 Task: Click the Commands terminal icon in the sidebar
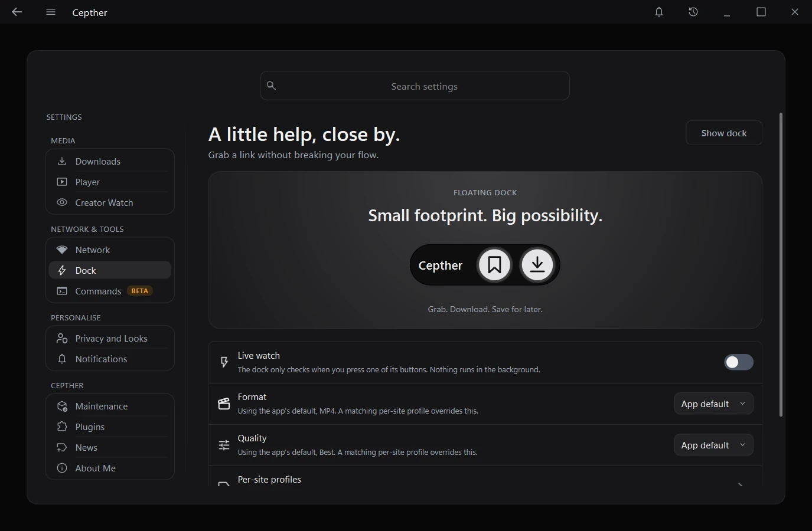(x=62, y=291)
